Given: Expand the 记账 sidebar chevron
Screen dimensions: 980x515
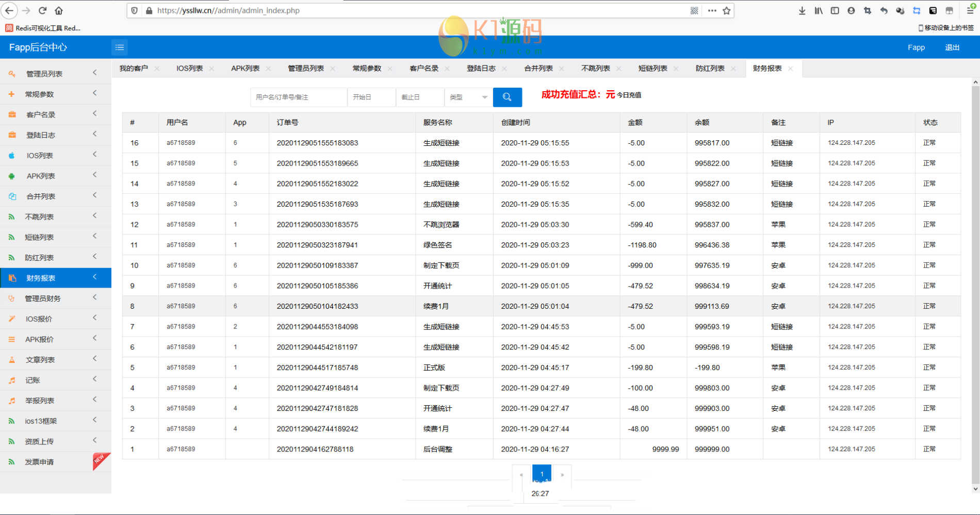Looking at the screenshot, I should (95, 379).
